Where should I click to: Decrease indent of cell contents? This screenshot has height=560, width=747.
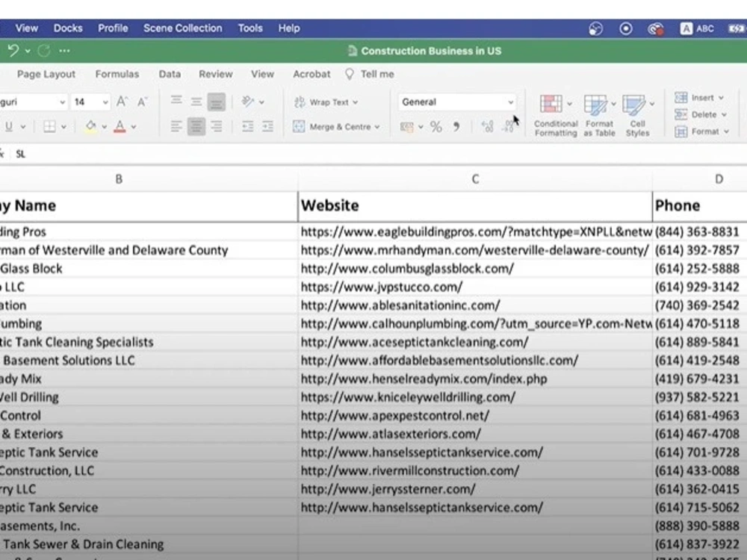point(247,126)
